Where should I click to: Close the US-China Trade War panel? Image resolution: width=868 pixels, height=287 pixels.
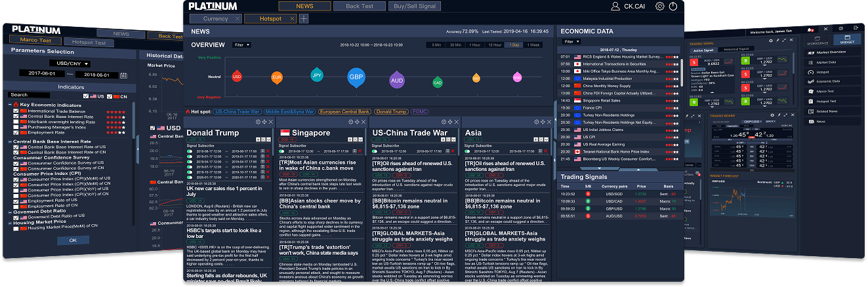click(456, 122)
